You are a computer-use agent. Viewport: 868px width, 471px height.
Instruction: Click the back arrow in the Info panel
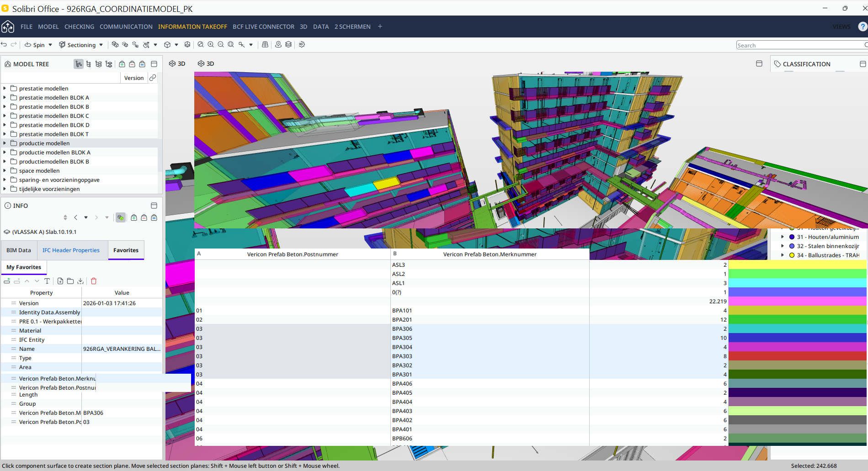pyautogui.click(x=76, y=218)
